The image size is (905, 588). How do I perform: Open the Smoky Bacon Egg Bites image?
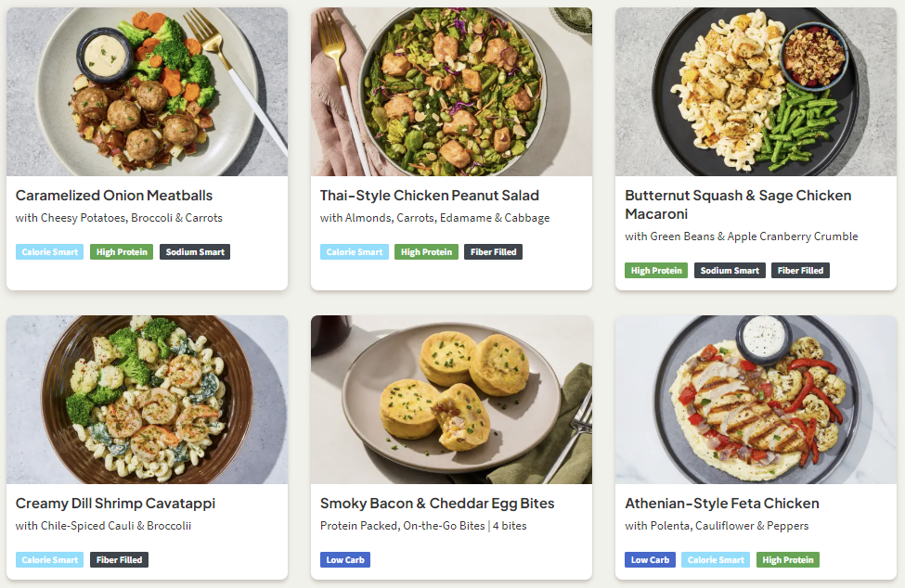point(451,400)
